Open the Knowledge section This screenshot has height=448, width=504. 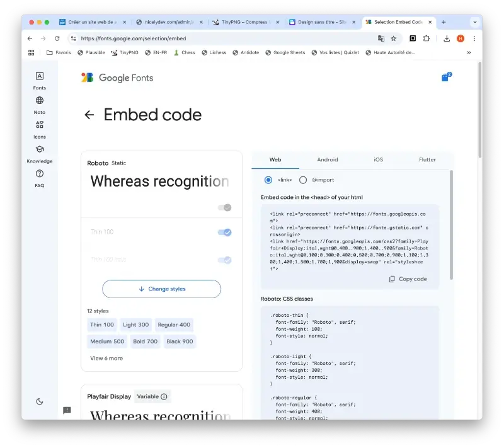click(40, 154)
